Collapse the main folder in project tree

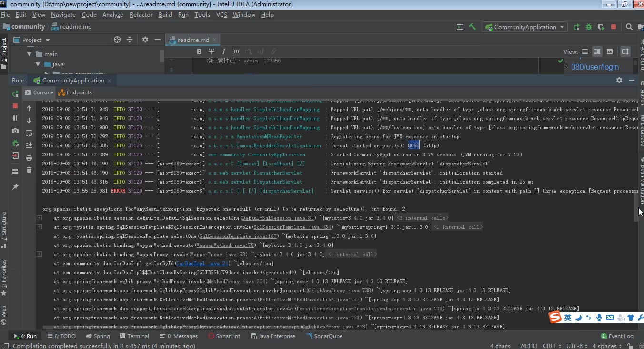30,54
